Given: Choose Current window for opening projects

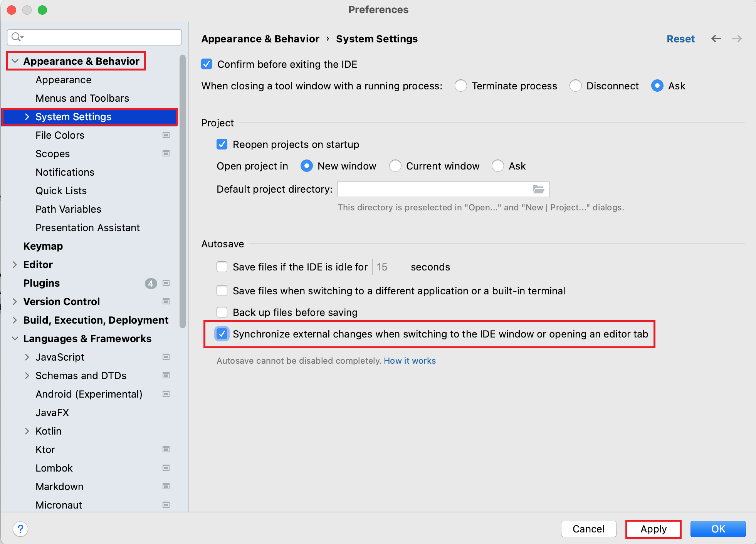Looking at the screenshot, I should coord(395,166).
